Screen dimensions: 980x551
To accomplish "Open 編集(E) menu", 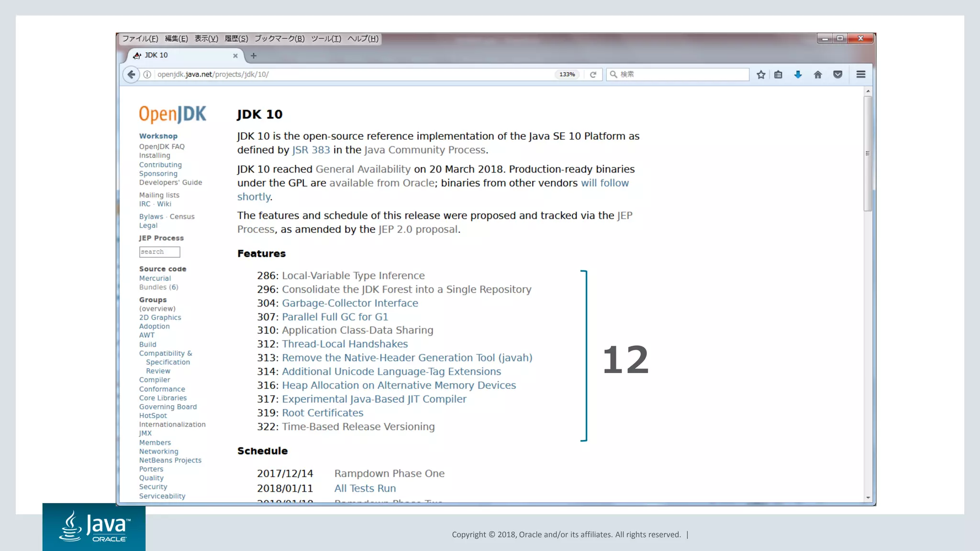I will point(176,39).
